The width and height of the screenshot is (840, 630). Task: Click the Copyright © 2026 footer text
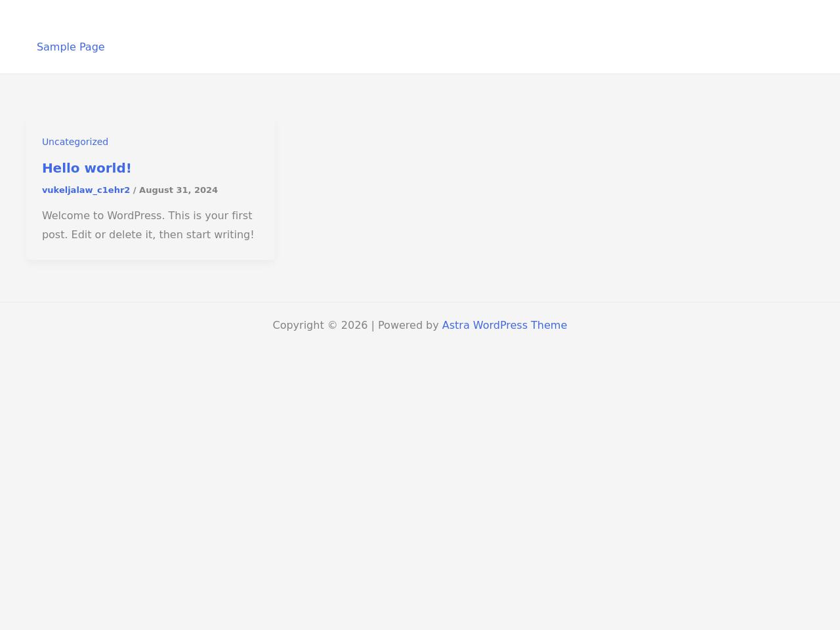(320, 325)
